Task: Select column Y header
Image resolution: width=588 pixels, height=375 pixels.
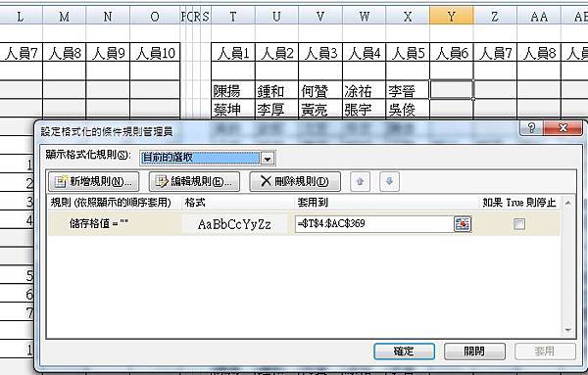Action: [x=452, y=16]
